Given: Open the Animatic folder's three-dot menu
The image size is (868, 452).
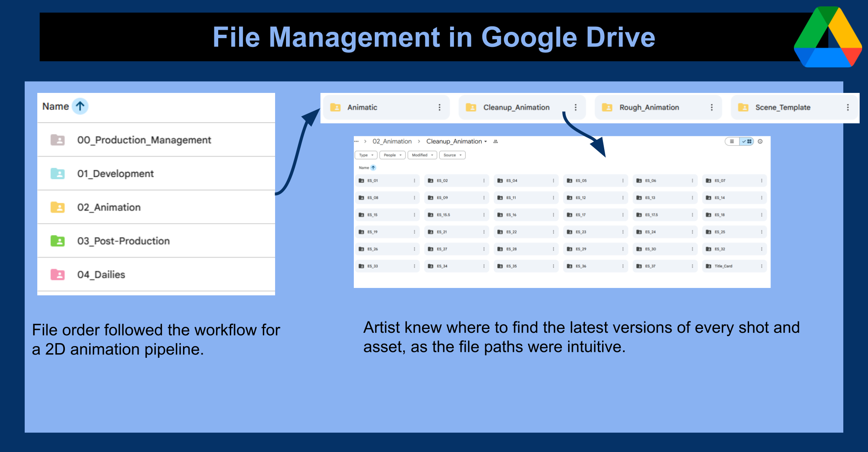Looking at the screenshot, I should tap(439, 108).
